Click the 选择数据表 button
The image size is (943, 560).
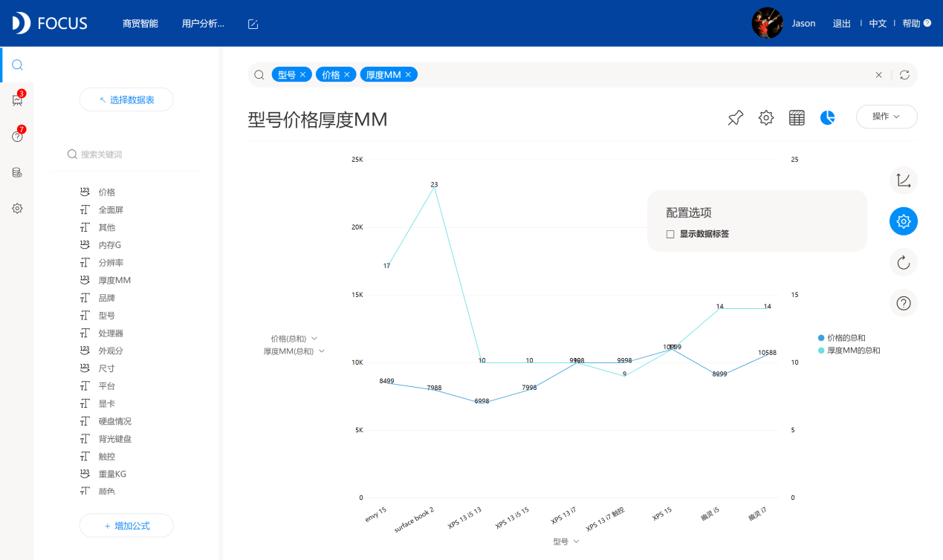[x=126, y=100]
